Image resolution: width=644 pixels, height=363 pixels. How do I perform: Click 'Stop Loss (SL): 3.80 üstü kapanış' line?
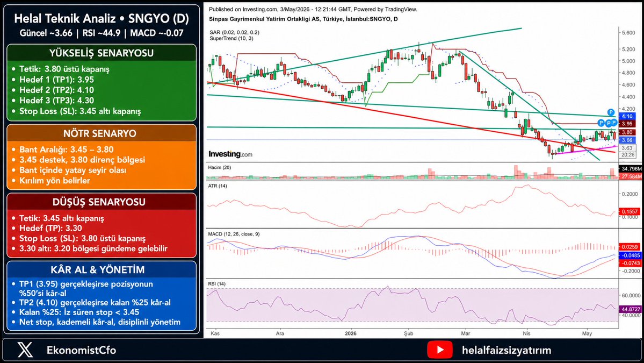(x=82, y=238)
